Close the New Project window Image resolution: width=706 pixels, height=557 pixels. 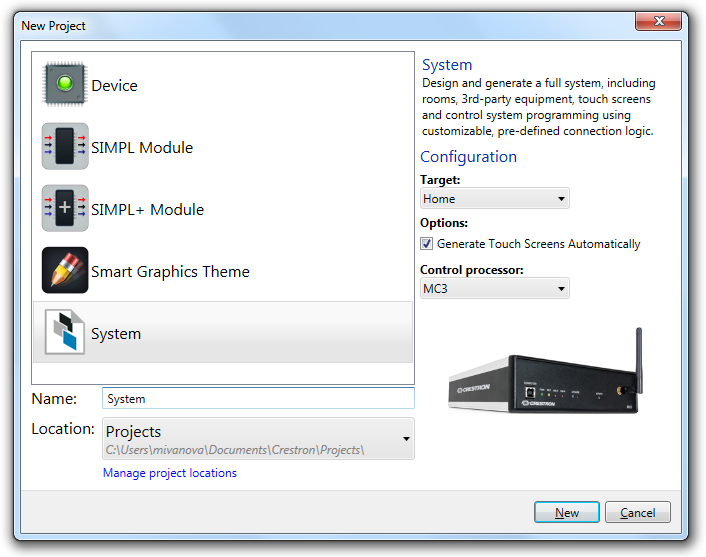click(x=658, y=21)
